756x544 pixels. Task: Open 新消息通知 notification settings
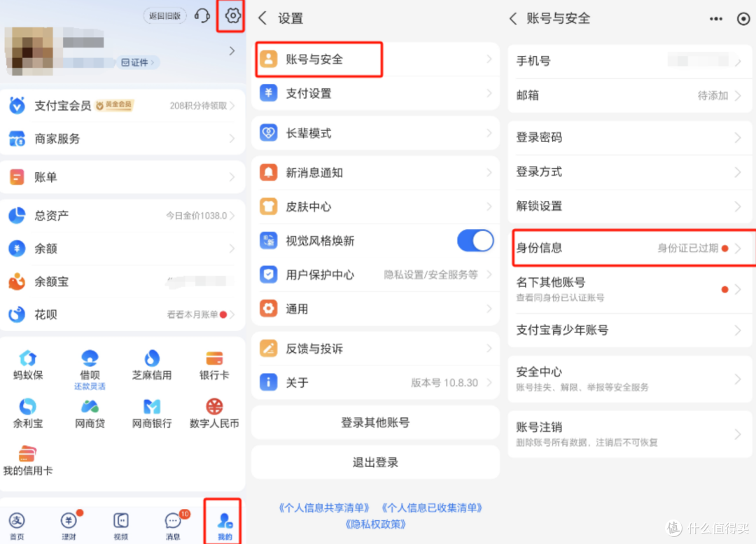[375, 172]
